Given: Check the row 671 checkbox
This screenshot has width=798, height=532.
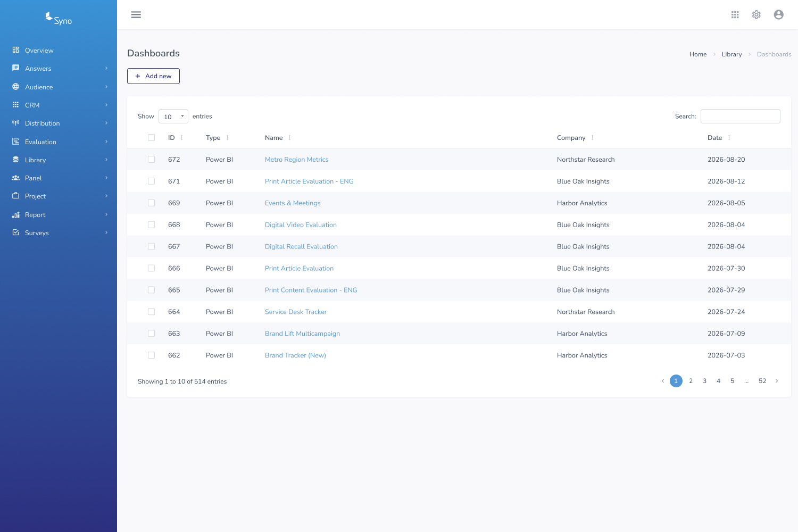Looking at the screenshot, I should point(151,181).
